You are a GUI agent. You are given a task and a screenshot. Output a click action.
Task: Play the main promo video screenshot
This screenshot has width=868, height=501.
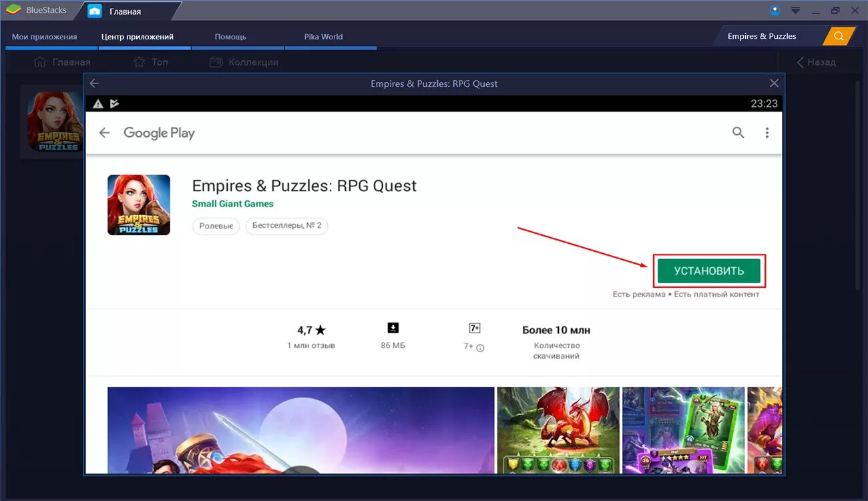300,430
